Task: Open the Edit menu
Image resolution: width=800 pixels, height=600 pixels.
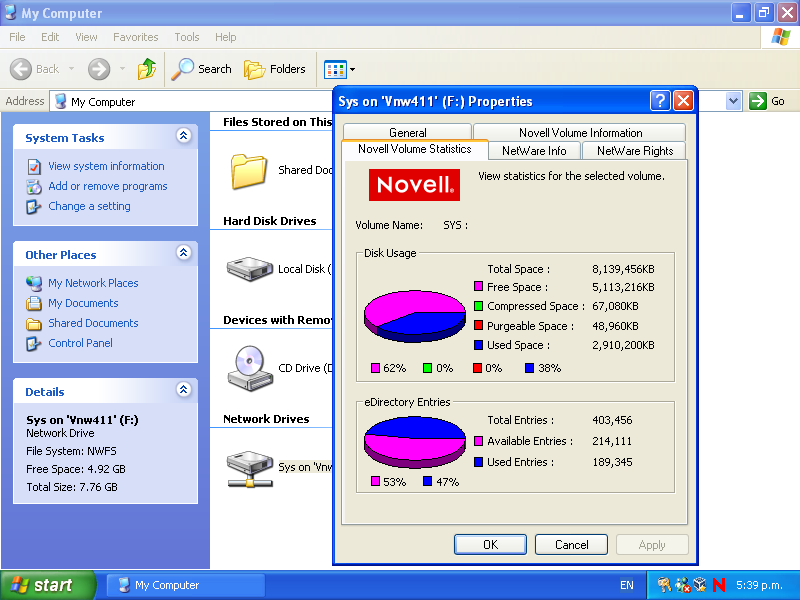Action: click(50, 37)
